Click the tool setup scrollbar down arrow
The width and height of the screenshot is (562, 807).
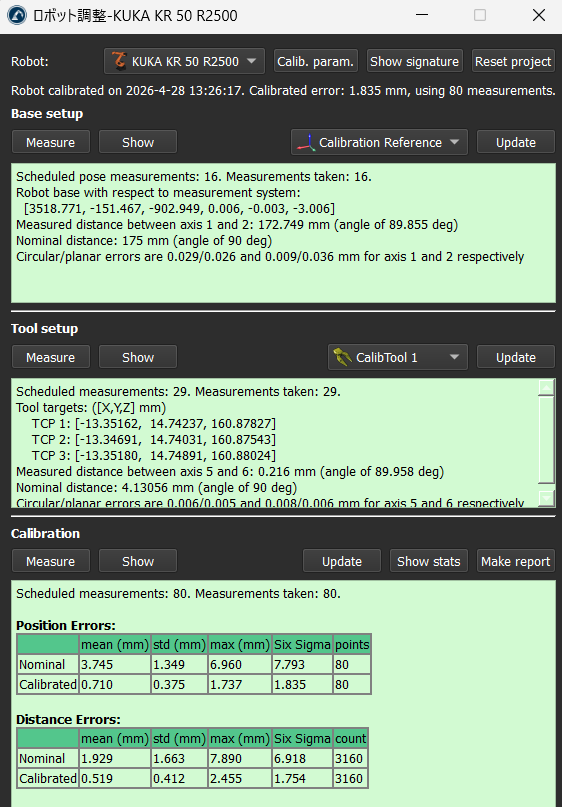(x=546, y=498)
